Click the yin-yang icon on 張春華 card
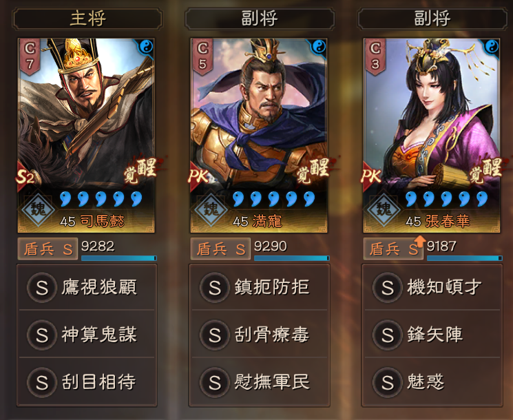513x420 pixels. tap(492, 47)
